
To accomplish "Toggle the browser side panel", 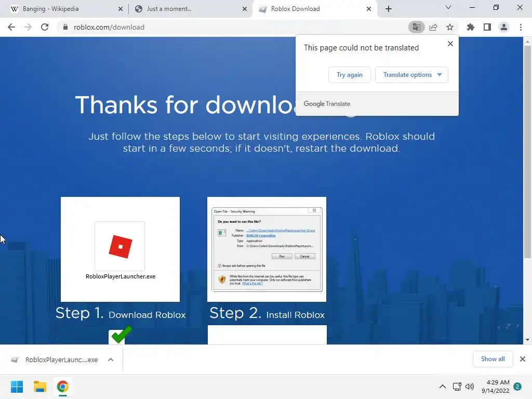I will 487,27.
